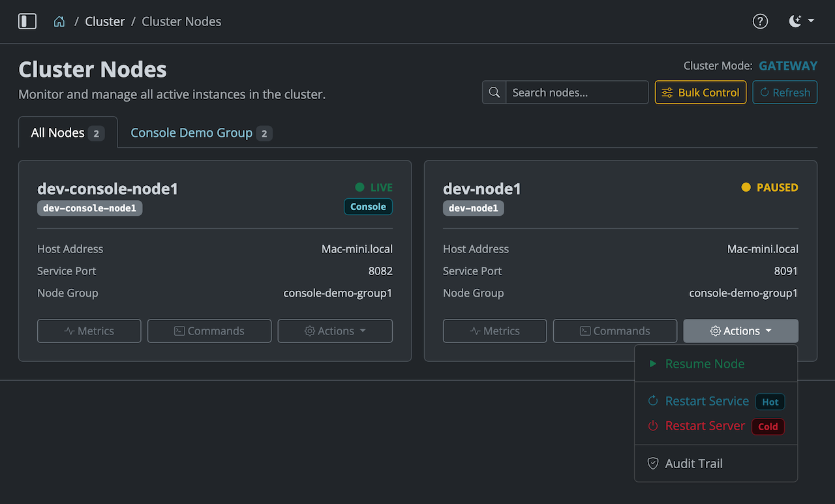
Task: Refresh the cluster node list
Action: point(785,93)
